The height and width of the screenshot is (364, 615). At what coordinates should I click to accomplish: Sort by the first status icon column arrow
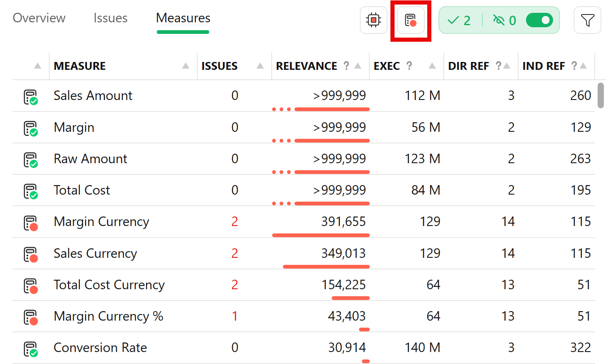point(38,66)
